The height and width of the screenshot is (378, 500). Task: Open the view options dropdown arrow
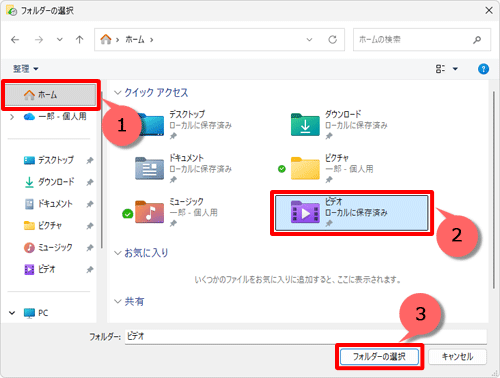pos(455,69)
